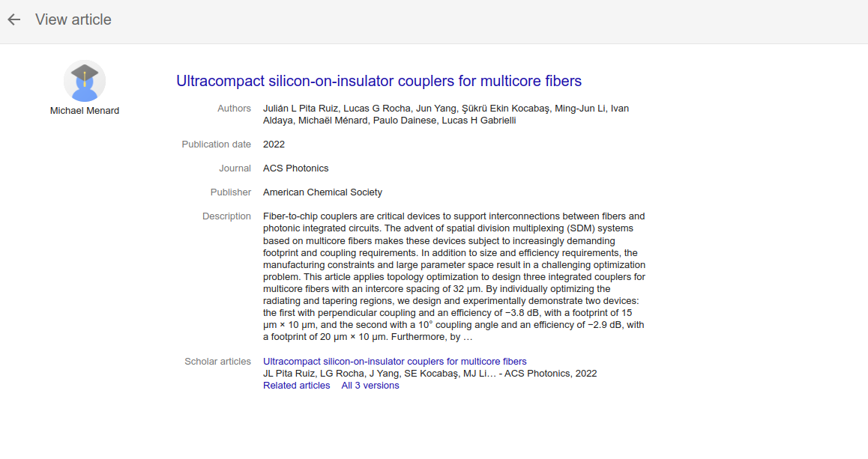Screen dimensions: 868x459
Task: Click the graduation cap on the avatar
Action: [85, 69]
